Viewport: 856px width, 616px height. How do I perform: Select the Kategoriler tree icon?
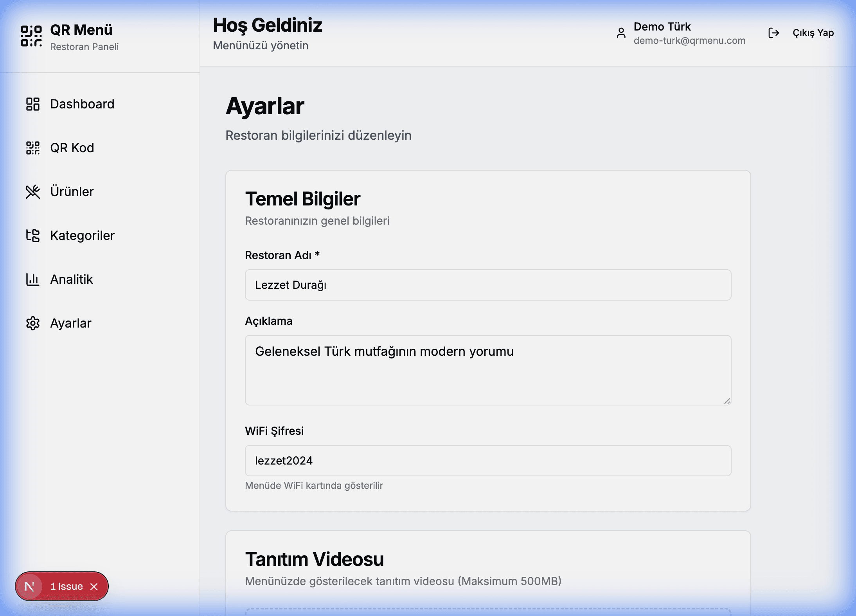point(33,235)
